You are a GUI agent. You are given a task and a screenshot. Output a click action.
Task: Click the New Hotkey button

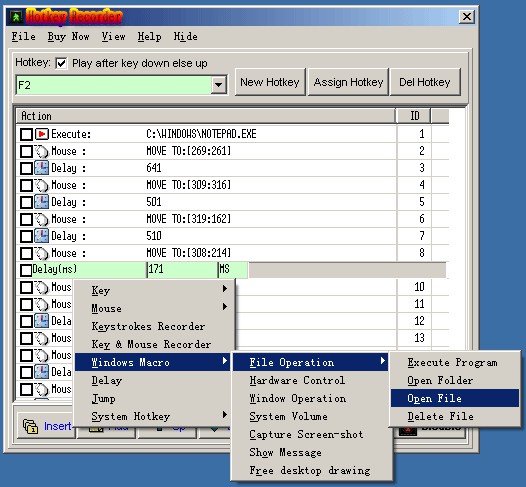[270, 82]
